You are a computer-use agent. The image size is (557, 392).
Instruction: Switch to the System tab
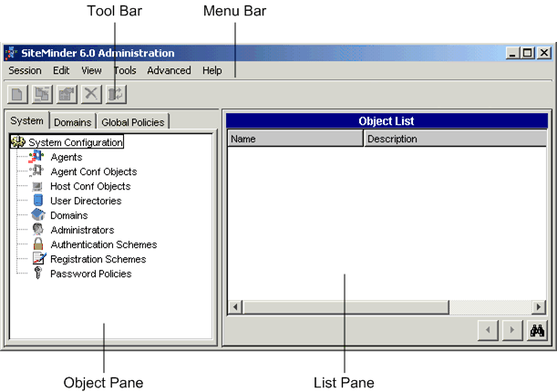point(27,120)
